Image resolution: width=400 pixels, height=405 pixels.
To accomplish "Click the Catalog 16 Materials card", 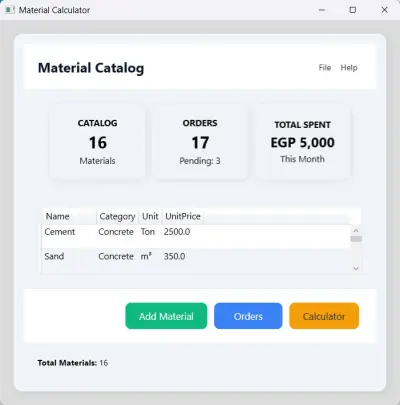I will (97, 142).
